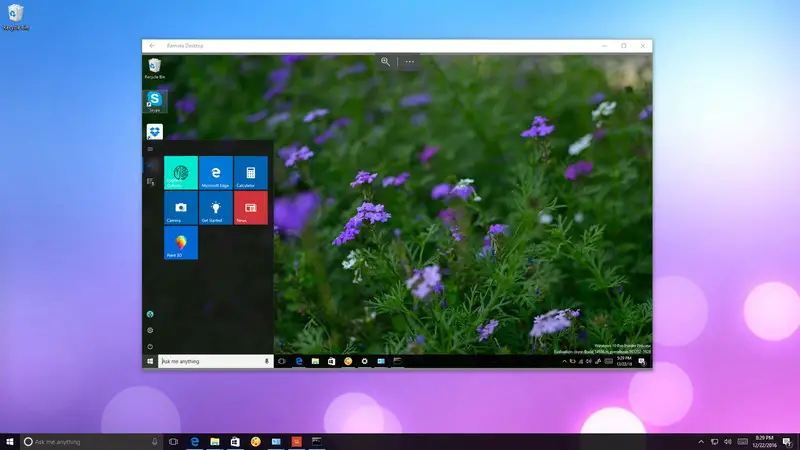Click the remote Ask me anything search box
800x450 pixels.
[x=216, y=361]
